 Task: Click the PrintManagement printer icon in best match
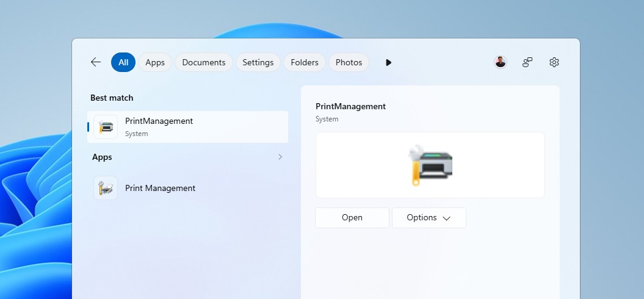pyautogui.click(x=106, y=127)
